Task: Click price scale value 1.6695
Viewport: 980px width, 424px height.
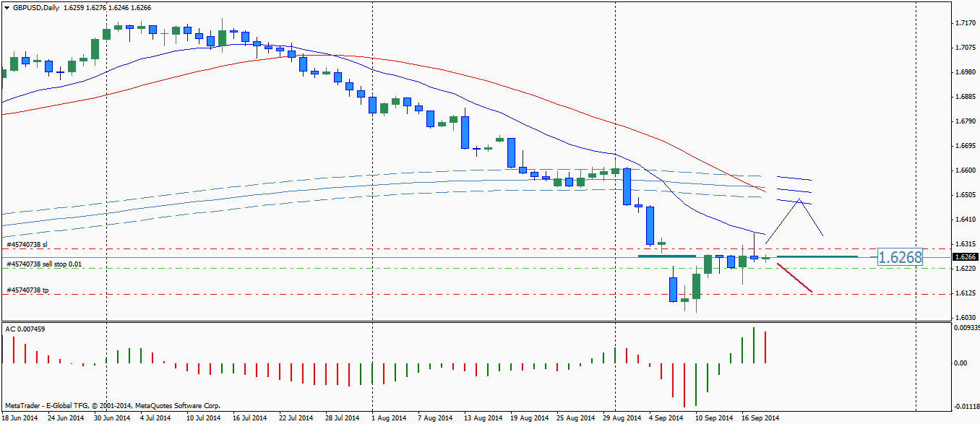Action: [x=966, y=146]
